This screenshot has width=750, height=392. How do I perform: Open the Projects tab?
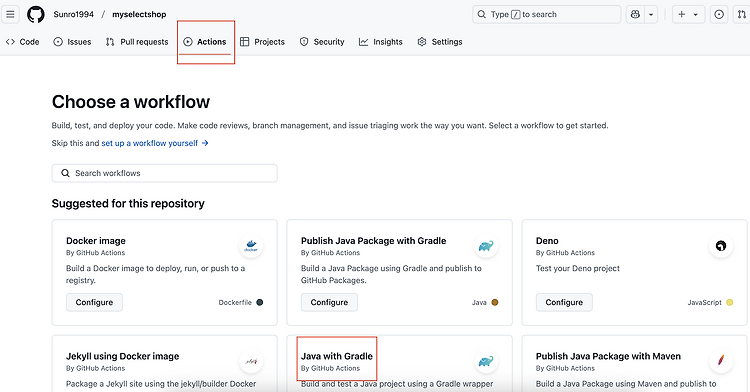(x=262, y=42)
